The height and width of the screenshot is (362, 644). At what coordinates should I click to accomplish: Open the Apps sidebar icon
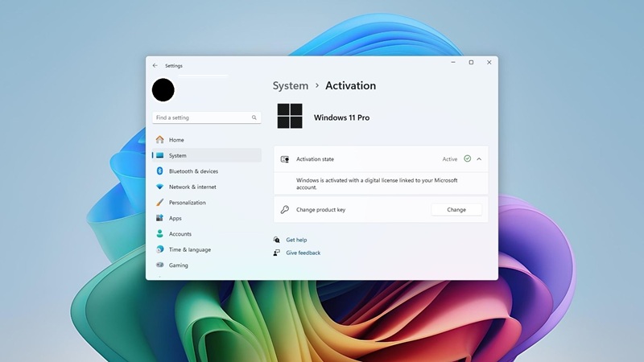pos(159,218)
